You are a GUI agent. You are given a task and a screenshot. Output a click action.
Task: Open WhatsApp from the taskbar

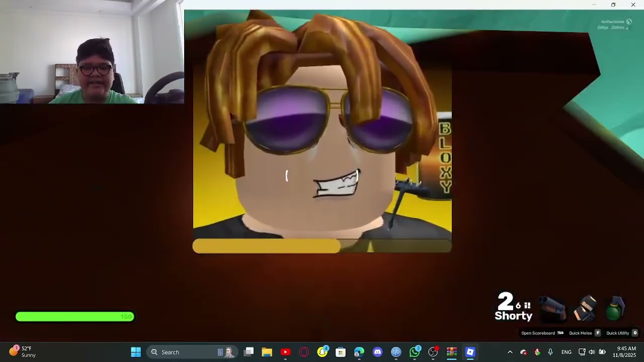[x=415, y=352]
